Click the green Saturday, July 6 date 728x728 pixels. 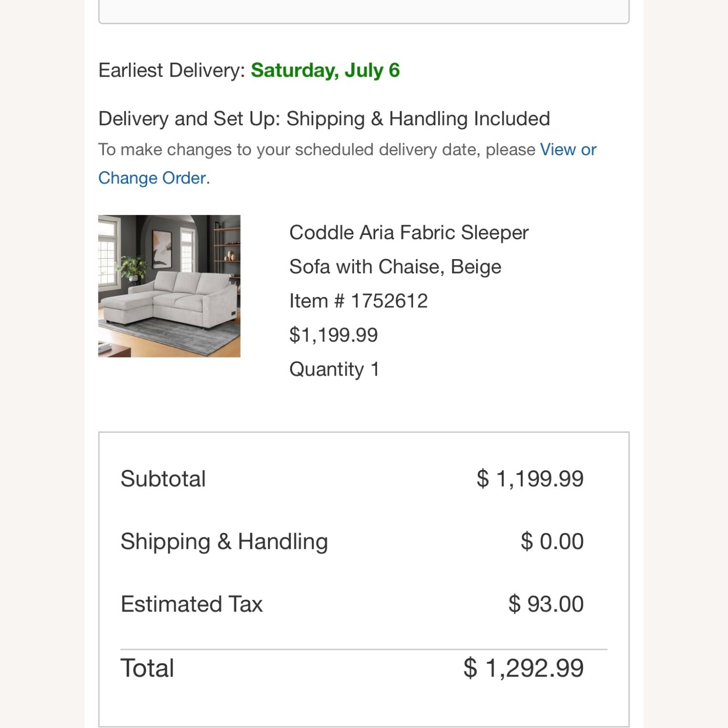[x=326, y=70]
